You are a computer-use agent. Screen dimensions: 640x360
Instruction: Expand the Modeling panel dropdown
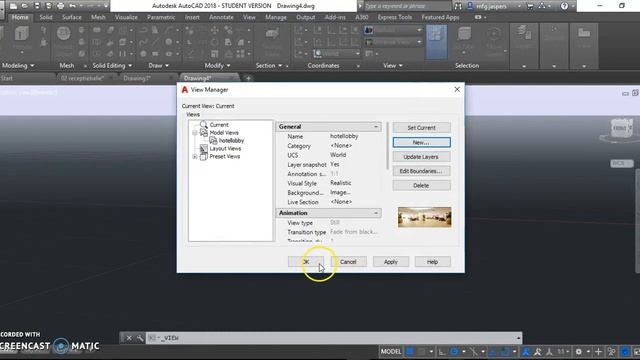coord(32,66)
